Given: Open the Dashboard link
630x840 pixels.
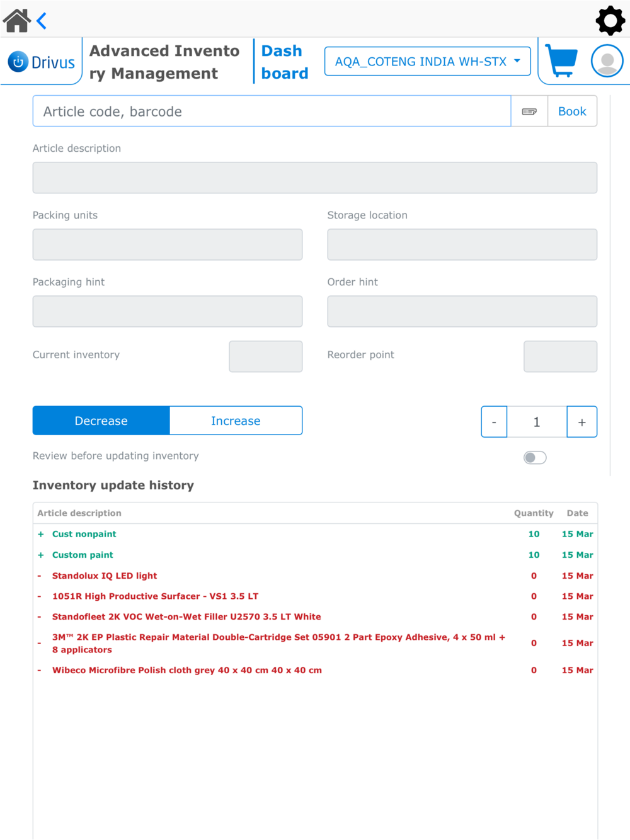Looking at the screenshot, I should pos(285,62).
